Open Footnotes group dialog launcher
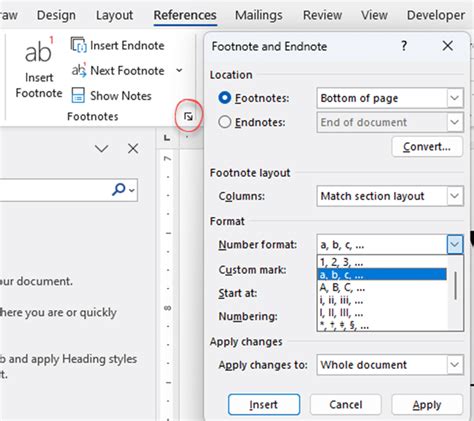The image size is (474, 421). tap(188, 117)
